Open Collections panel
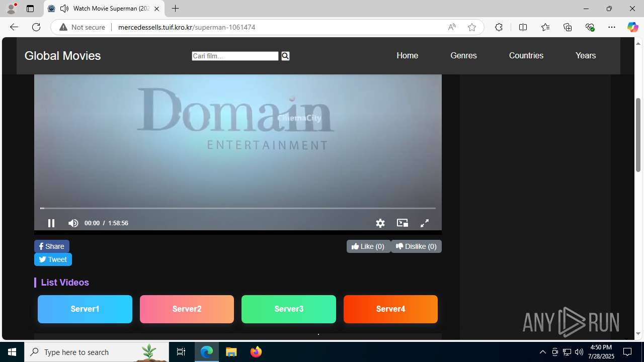The width and height of the screenshot is (644, 362). (568, 27)
